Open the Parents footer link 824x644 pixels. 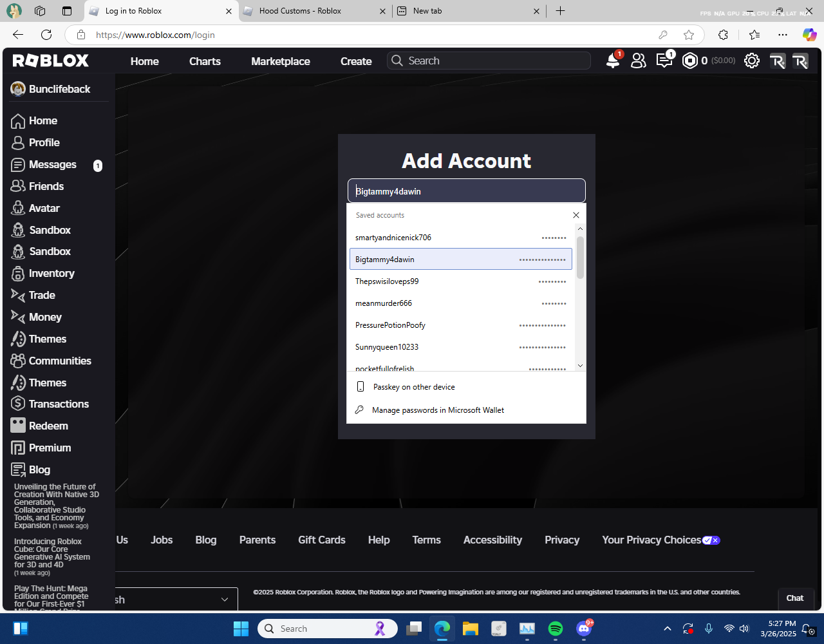tap(257, 540)
